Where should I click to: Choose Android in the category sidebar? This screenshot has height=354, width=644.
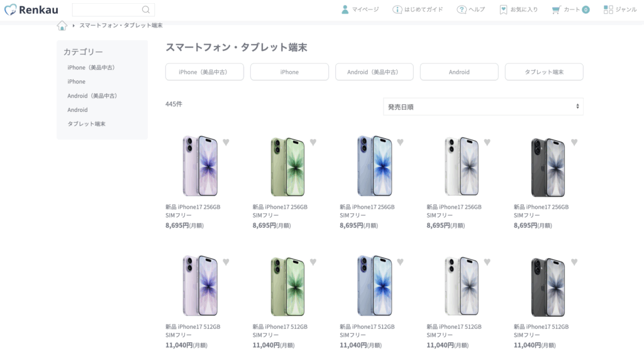click(77, 109)
